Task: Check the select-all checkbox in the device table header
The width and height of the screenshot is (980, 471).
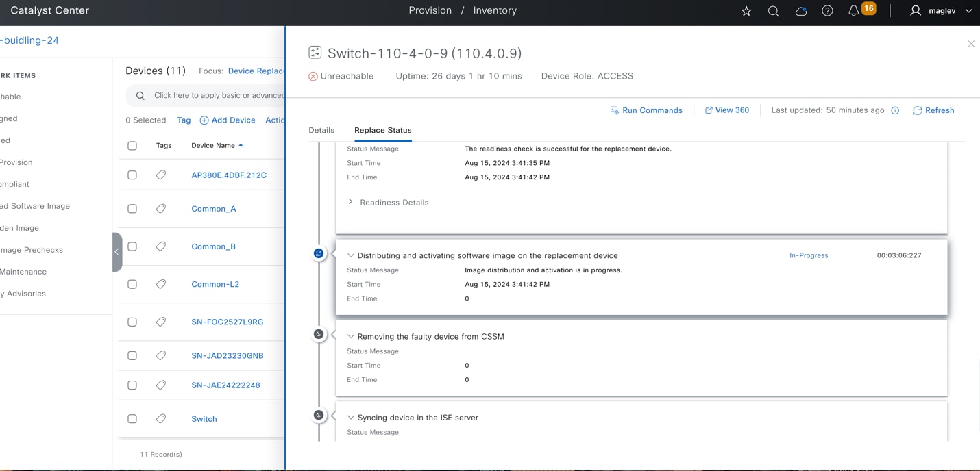Action: [132, 145]
